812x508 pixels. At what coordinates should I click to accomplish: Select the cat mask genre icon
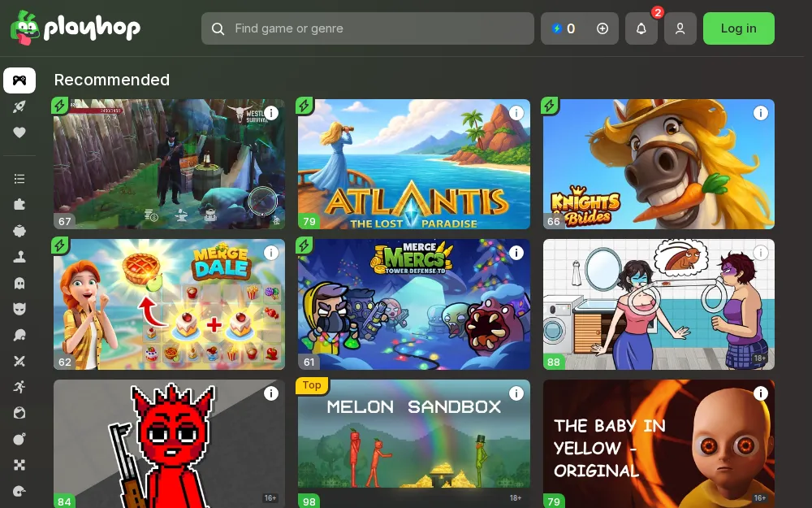coord(19,309)
